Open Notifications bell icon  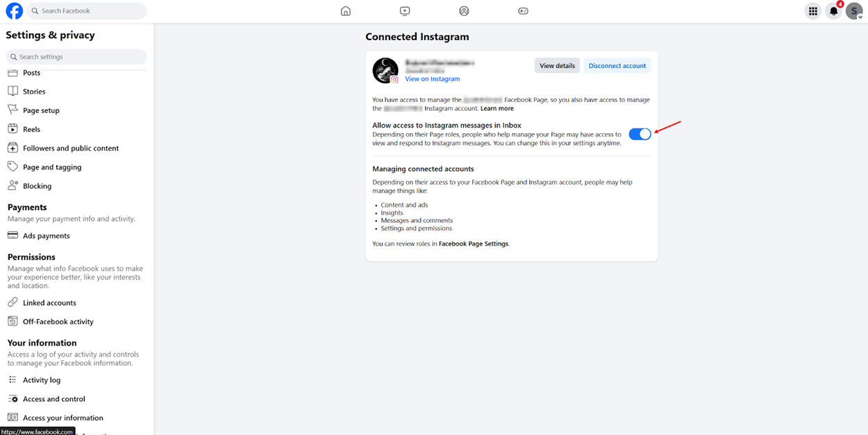[833, 10]
